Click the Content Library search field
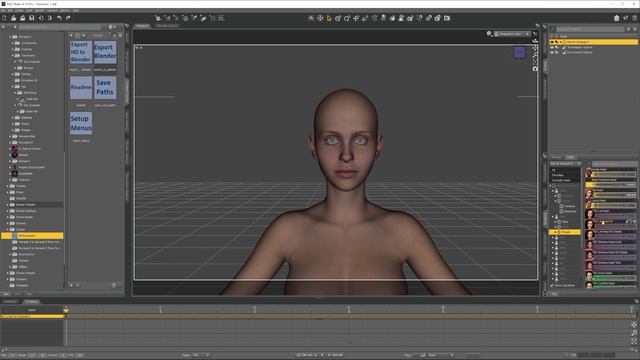 point(60,27)
